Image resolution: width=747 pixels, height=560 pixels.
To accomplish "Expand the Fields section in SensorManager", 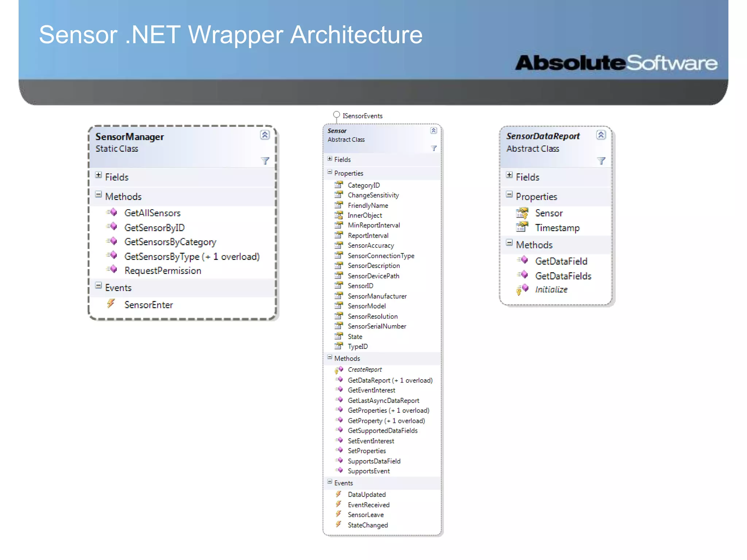I will 98,175.
